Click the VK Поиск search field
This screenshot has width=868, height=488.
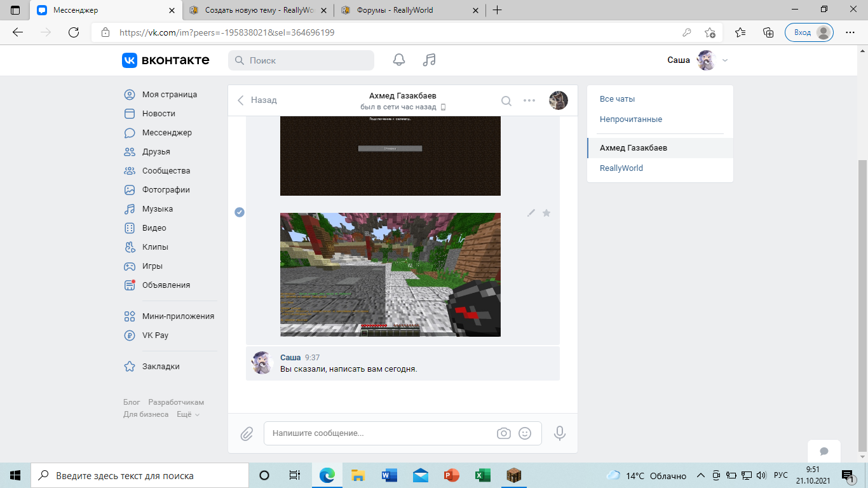(301, 60)
